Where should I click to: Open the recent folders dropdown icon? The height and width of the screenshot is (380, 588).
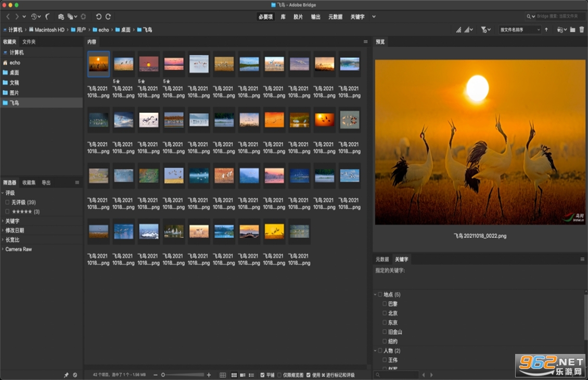pos(562,30)
